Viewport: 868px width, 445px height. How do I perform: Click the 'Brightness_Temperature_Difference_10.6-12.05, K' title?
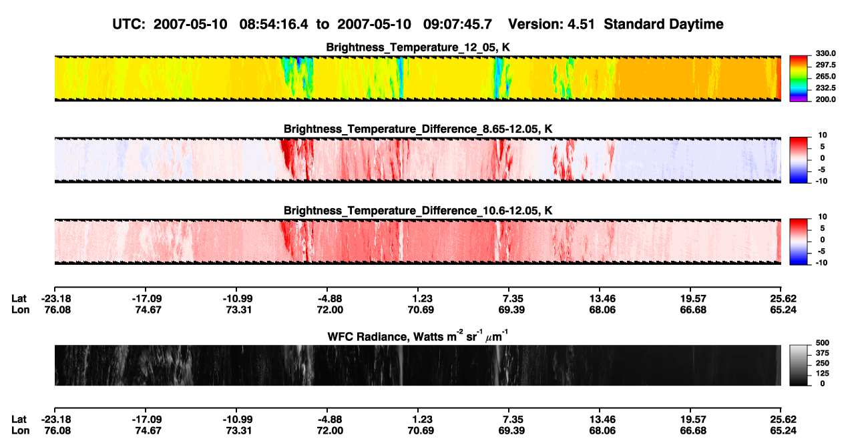[418, 211]
